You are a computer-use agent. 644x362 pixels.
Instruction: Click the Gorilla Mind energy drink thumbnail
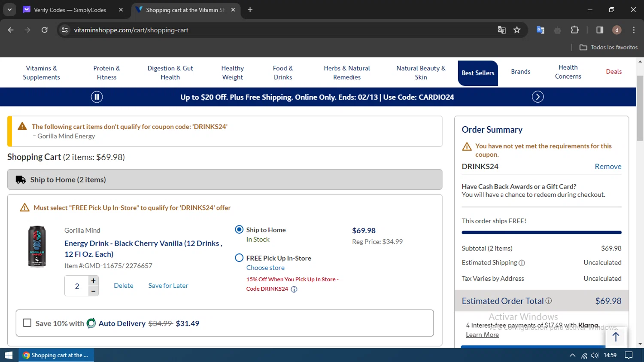pyautogui.click(x=37, y=246)
